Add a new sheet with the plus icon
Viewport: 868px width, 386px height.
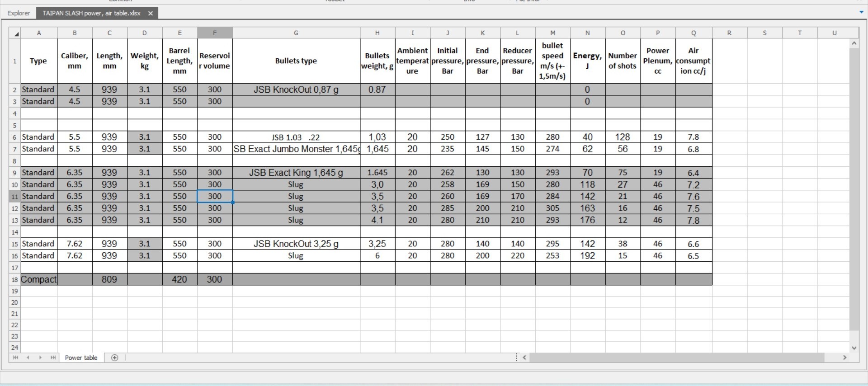tap(115, 358)
